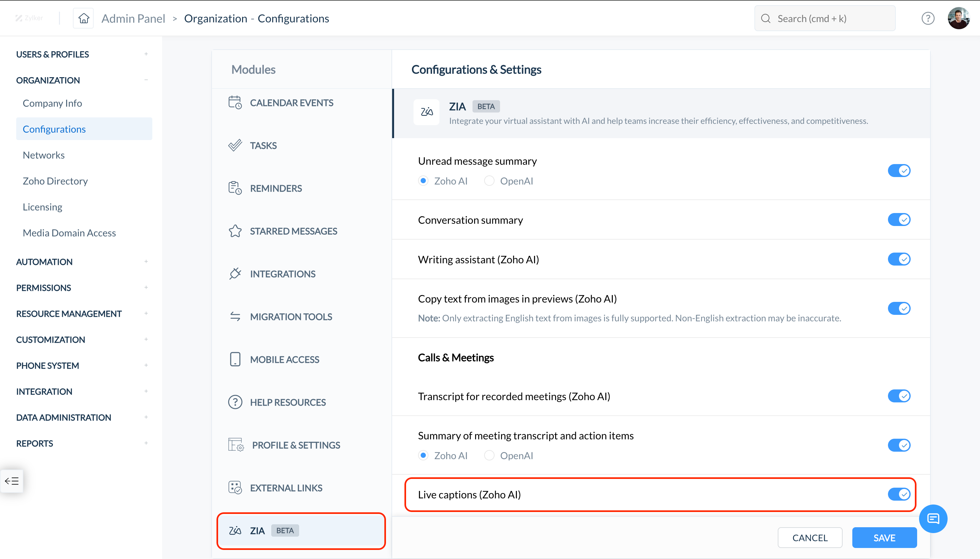Collapse the Organization section
The image size is (980, 559).
click(146, 80)
